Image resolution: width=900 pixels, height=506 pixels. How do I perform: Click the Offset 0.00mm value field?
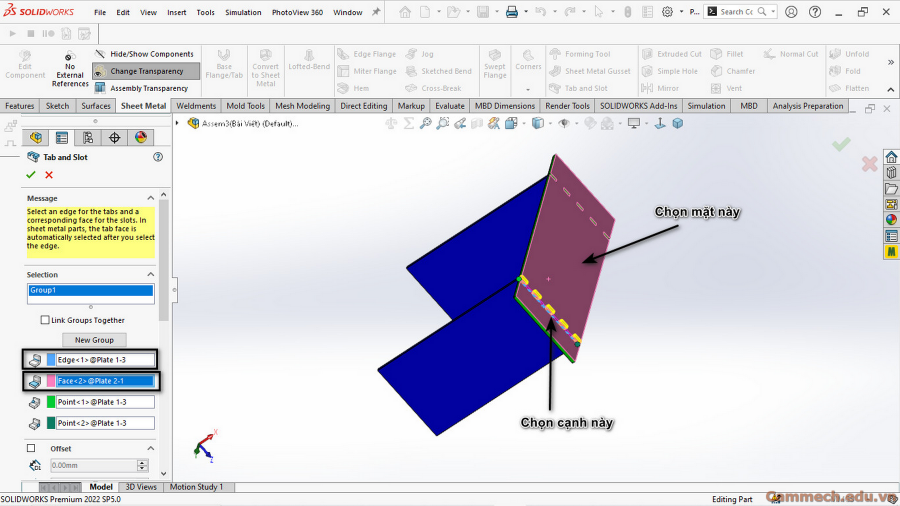94,465
